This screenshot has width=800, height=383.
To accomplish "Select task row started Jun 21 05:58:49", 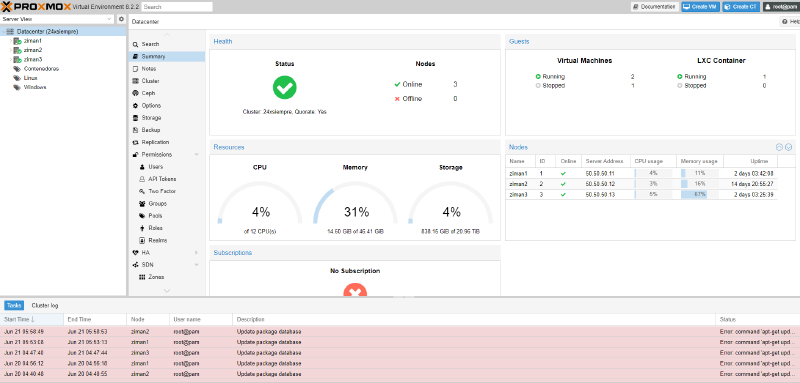I will pyautogui.click(x=400, y=331).
